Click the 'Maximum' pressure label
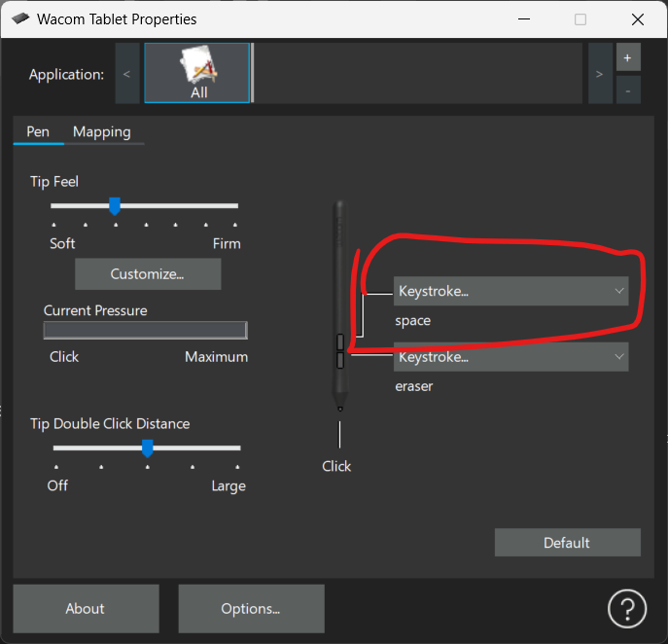Screen dimensions: 668x644 tap(217, 357)
